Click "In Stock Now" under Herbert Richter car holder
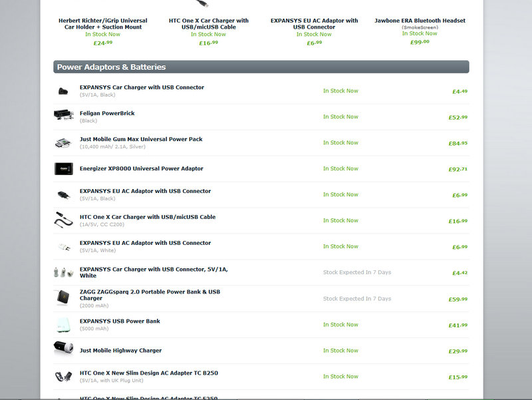This screenshot has height=400, width=532. pyautogui.click(x=103, y=35)
